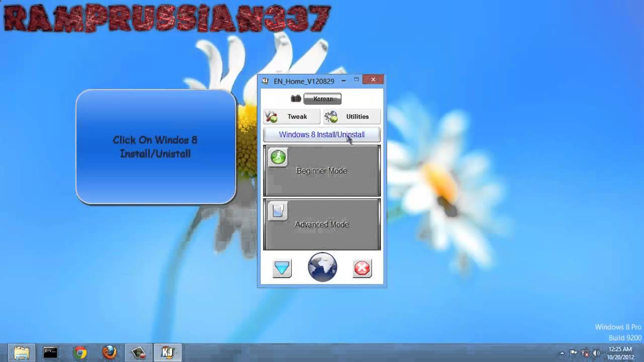This screenshot has height=362, width=644.
Task: Close the EN_Home_V120829 window
Action: (x=373, y=79)
